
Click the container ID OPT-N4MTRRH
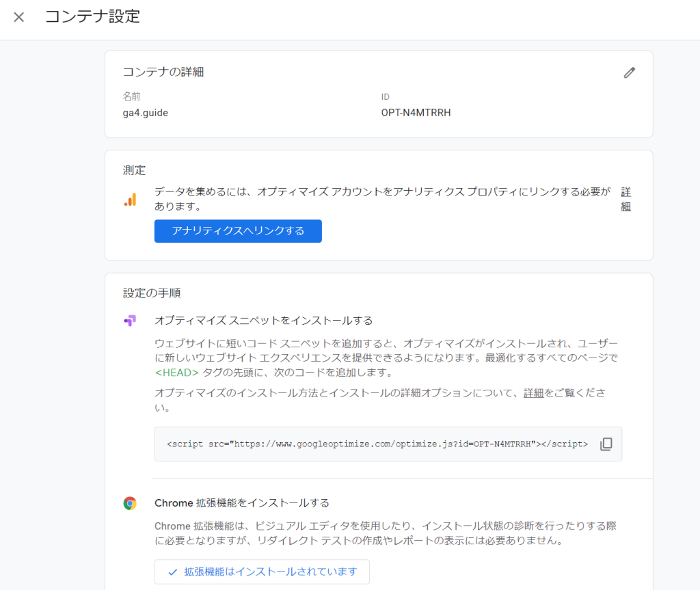(x=416, y=113)
